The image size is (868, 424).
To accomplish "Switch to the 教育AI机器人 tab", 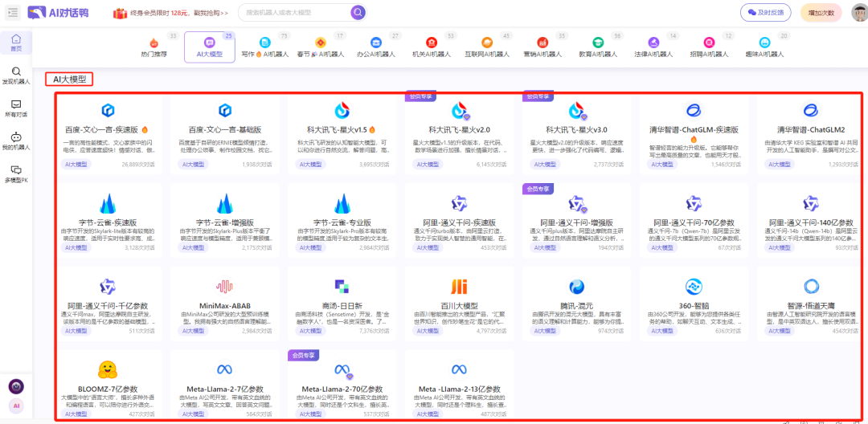I will tap(598, 47).
